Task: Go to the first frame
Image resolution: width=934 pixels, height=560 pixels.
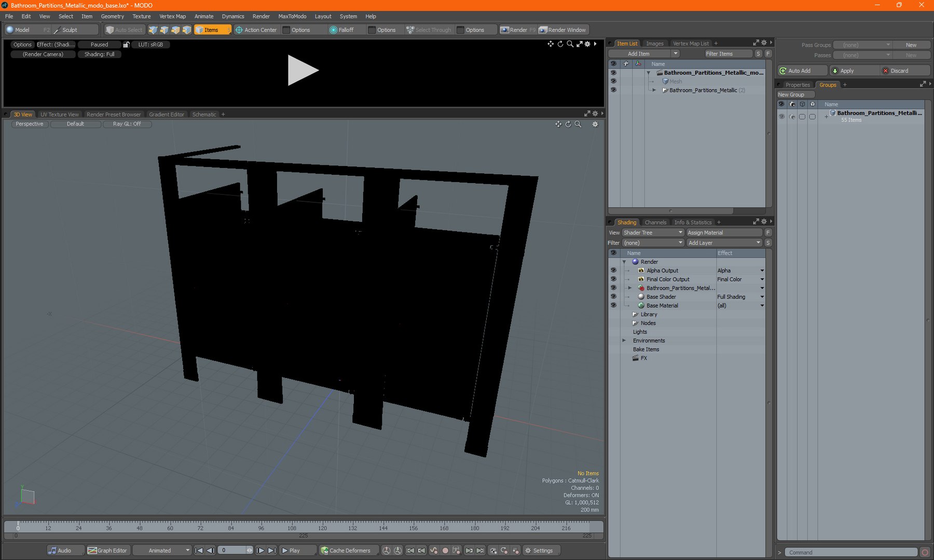Action: click(199, 550)
